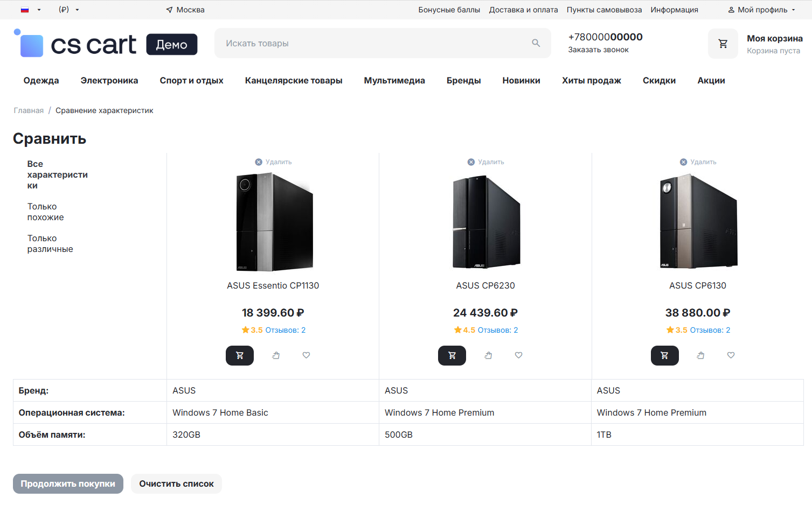Click the phone number +78000000000

[x=605, y=37]
